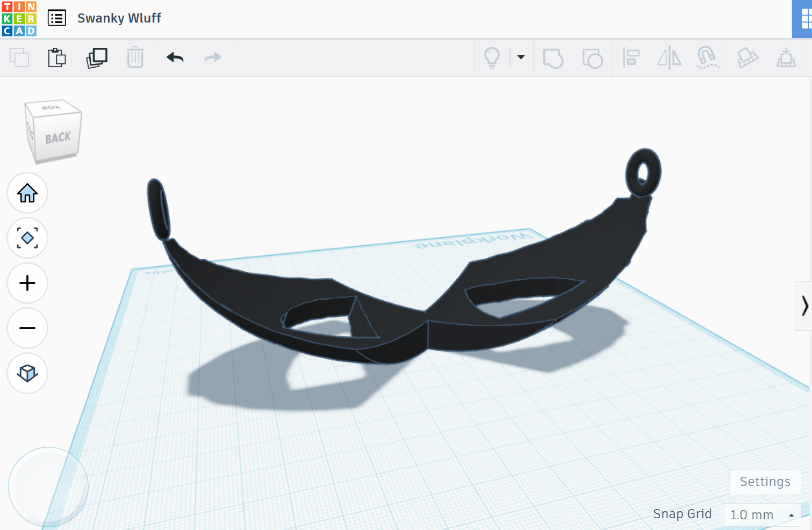The image size is (812, 530).
Task: Toggle the Show all lightbulb icon
Action: (x=492, y=57)
